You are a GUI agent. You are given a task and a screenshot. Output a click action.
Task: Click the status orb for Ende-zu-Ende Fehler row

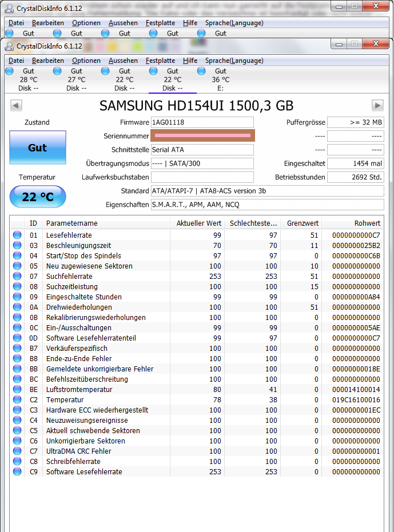[17, 358]
